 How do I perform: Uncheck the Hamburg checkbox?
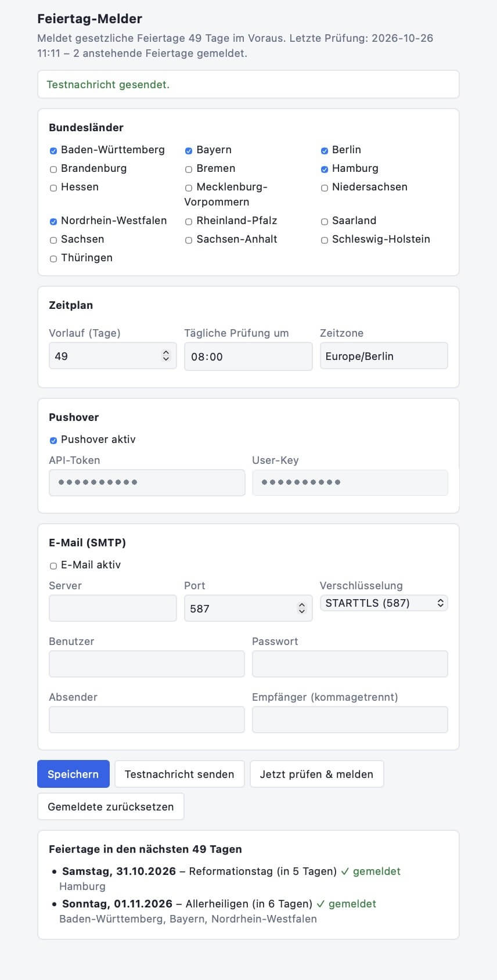[325, 170]
